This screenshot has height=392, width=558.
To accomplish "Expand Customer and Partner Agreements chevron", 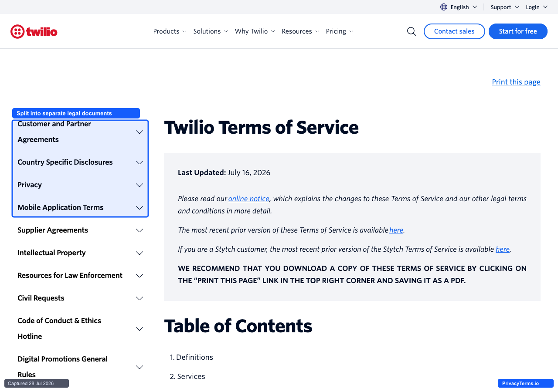I will tap(139, 132).
